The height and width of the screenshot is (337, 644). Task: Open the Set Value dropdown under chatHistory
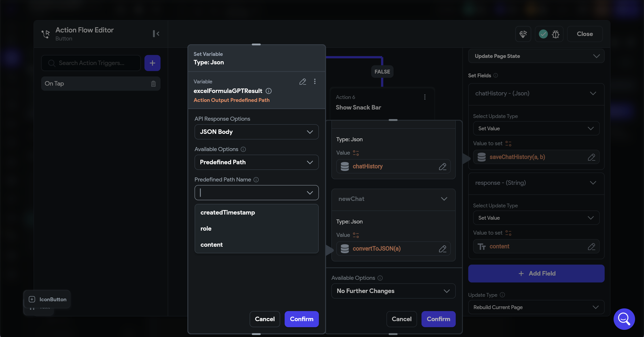pyautogui.click(x=536, y=128)
